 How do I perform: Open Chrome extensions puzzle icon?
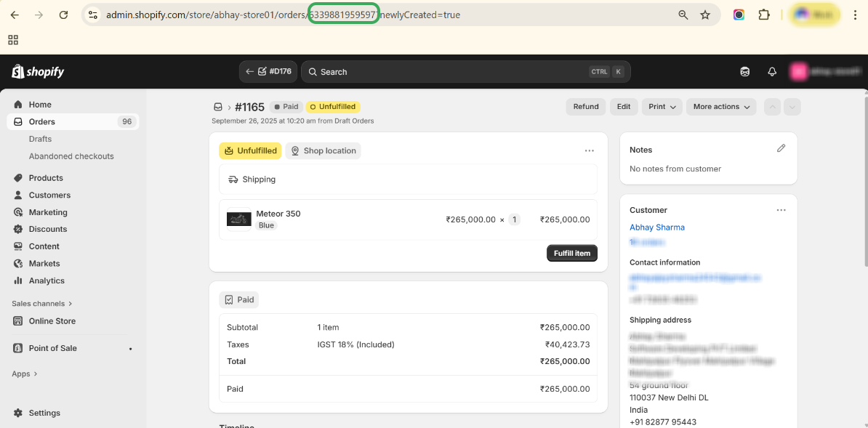764,15
